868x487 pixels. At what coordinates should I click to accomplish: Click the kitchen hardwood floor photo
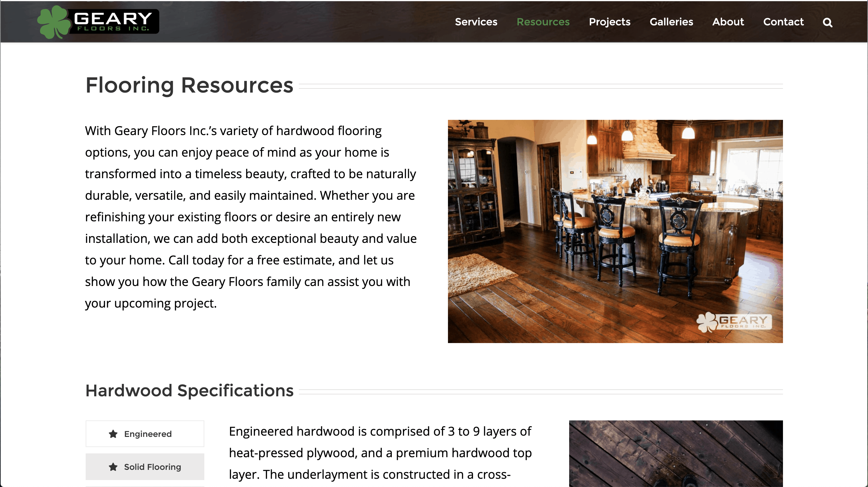click(x=615, y=231)
